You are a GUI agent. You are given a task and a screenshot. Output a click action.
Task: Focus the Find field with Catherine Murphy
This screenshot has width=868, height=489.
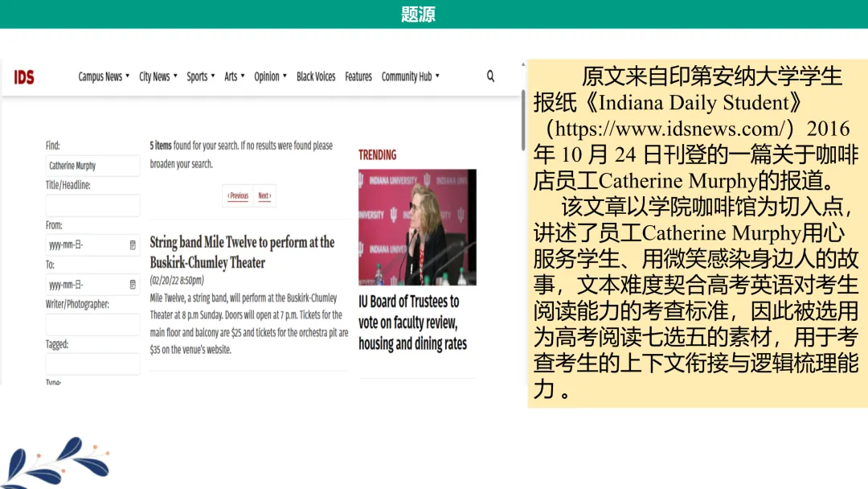pyautogui.click(x=92, y=166)
